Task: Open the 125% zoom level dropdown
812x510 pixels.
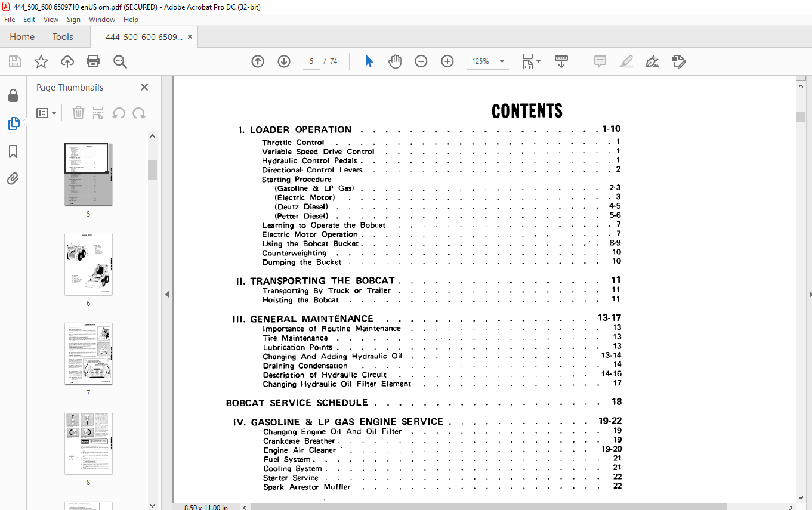Action: point(502,61)
